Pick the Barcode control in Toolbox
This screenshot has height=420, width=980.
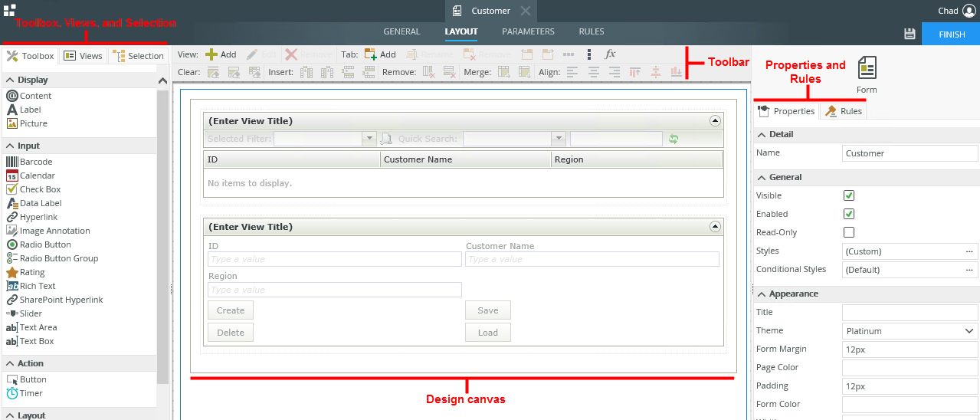click(x=35, y=162)
